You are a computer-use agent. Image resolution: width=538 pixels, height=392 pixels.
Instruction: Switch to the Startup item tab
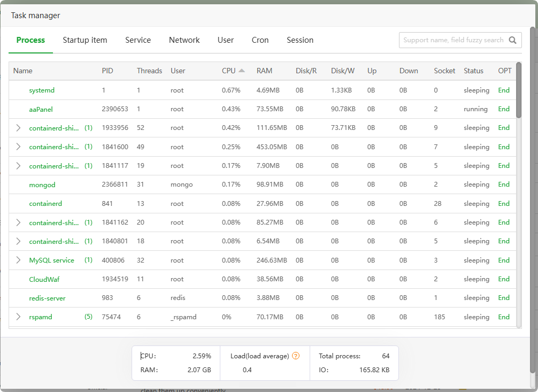coord(85,40)
